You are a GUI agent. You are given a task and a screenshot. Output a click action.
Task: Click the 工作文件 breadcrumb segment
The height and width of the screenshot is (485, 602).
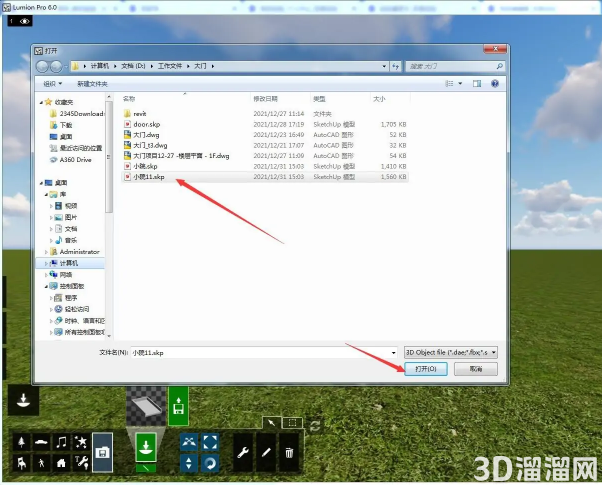point(170,66)
